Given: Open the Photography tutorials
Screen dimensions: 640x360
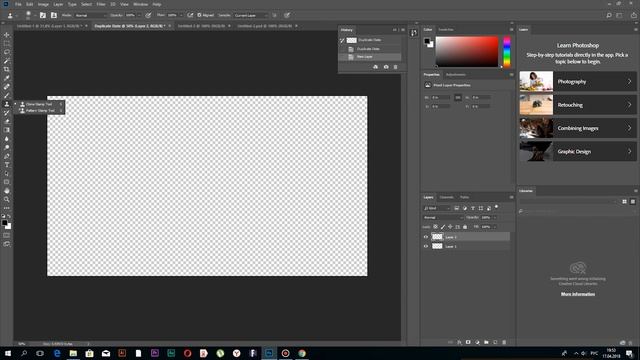Looking at the screenshot, I should coord(578,82).
